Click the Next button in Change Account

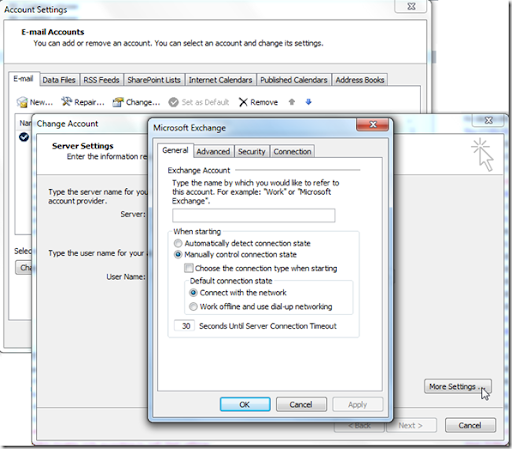[411, 425]
